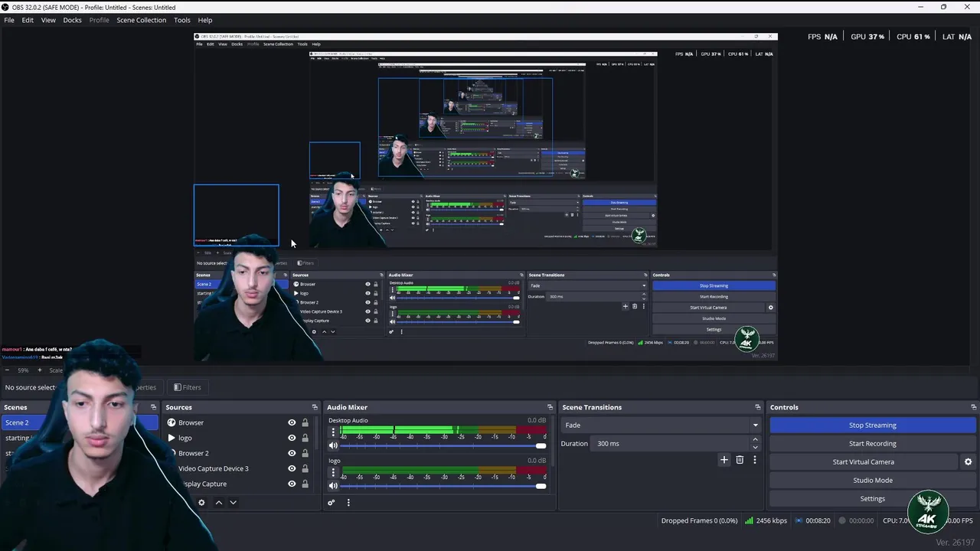Open the File menu
Screen dimensions: 980x551
coord(9,20)
